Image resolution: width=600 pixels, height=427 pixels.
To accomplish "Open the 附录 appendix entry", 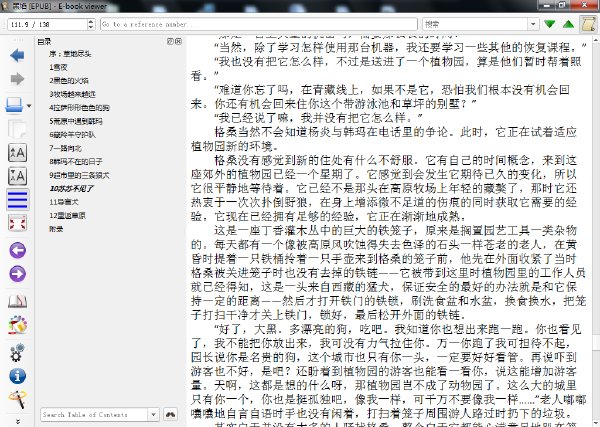I will (56, 229).
